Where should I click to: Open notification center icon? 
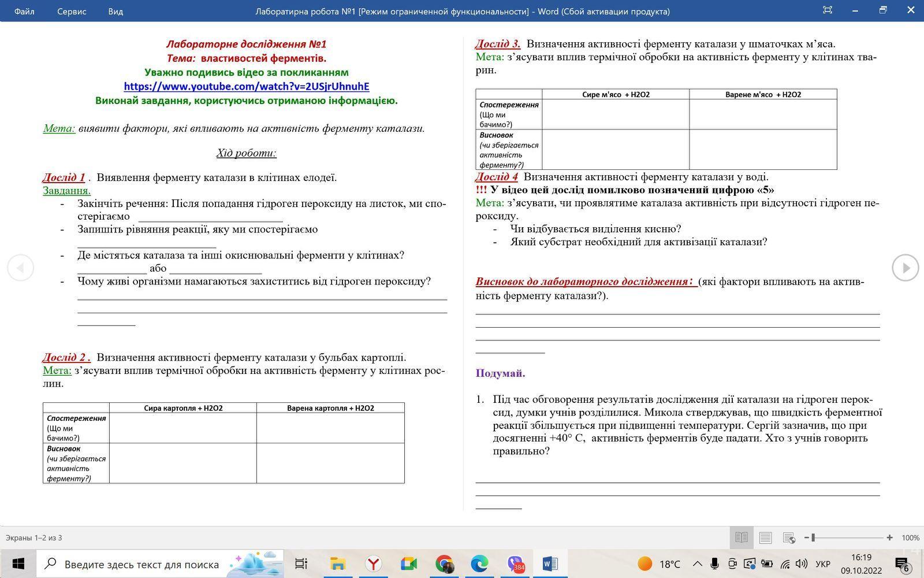pyautogui.click(x=902, y=564)
